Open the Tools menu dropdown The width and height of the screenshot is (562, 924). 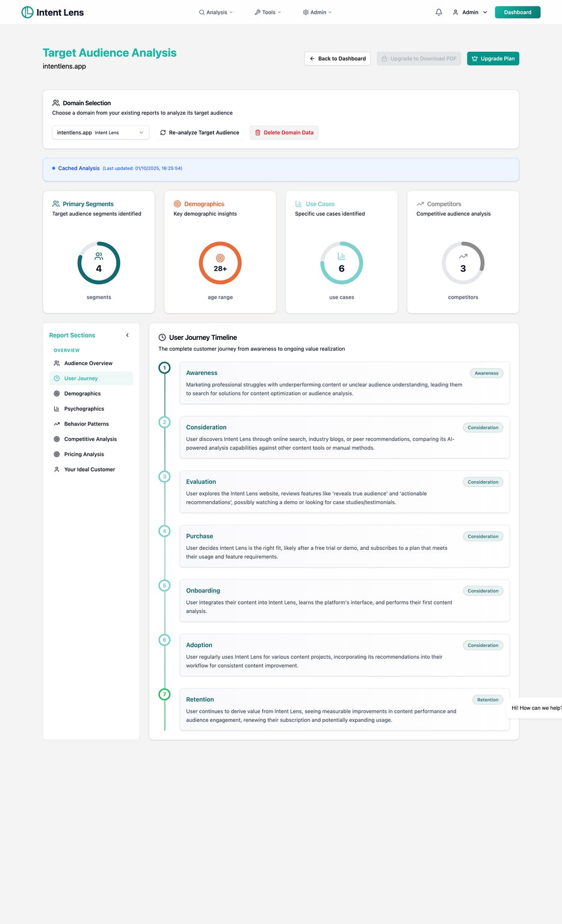pyautogui.click(x=268, y=12)
